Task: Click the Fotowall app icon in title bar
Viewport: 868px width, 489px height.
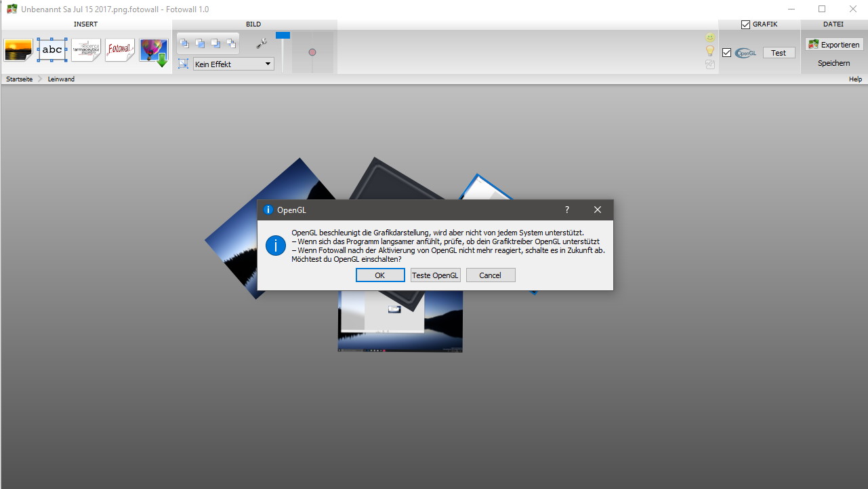Action: (12, 9)
